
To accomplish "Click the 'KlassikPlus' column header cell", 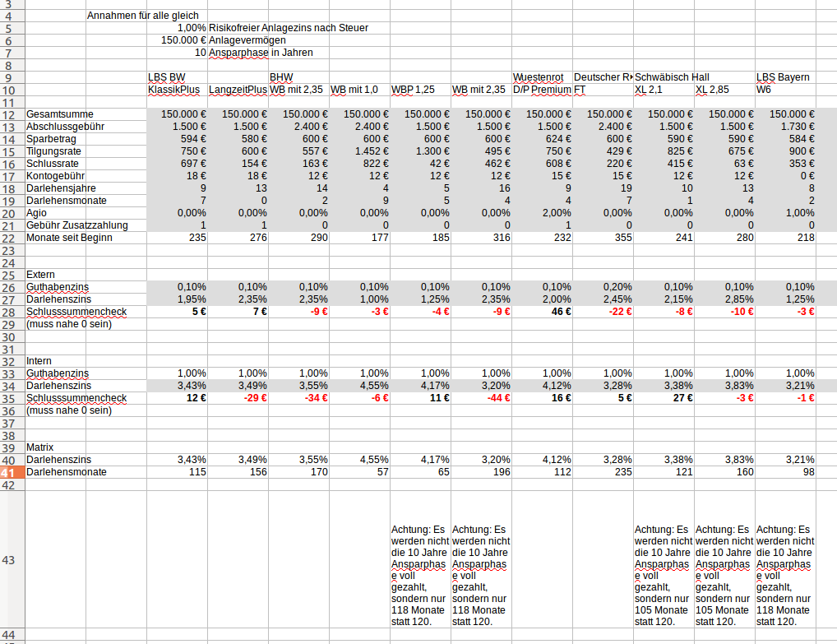I will point(178,89).
